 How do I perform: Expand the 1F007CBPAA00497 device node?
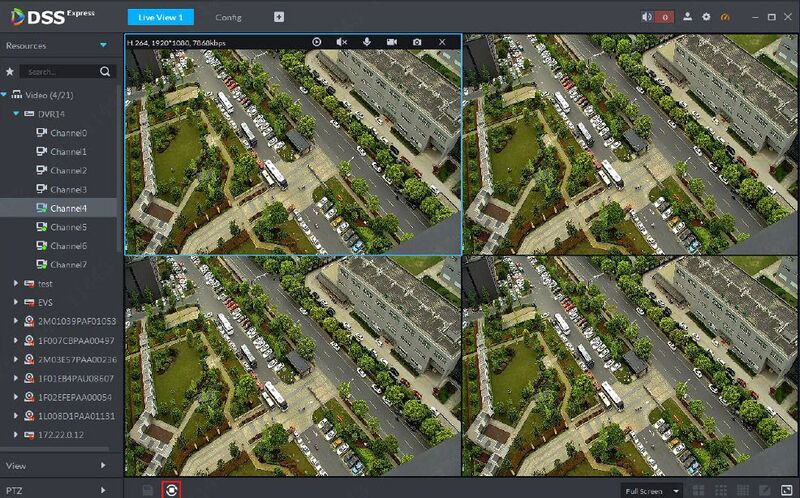(x=16, y=340)
